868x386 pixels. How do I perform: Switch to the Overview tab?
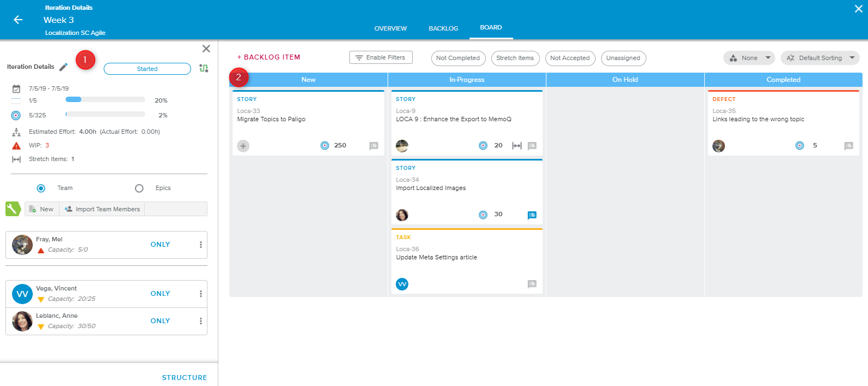click(x=390, y=28)
